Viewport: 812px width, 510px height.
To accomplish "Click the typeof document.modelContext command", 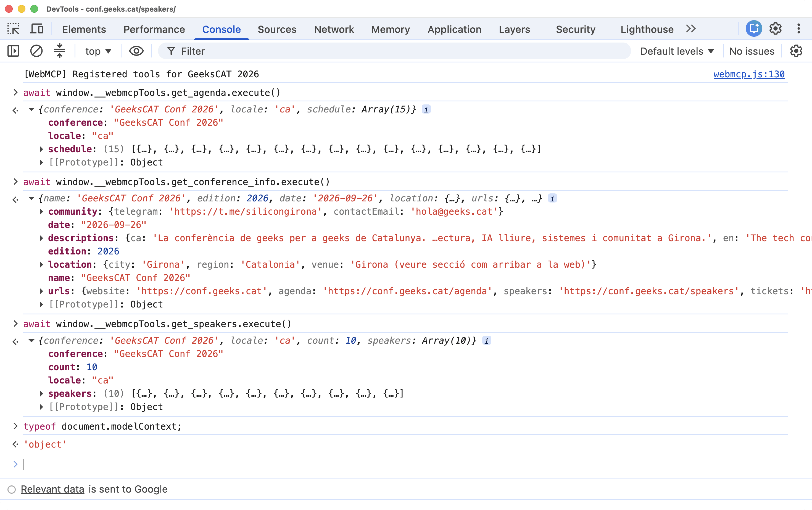I will click(102, 427).
